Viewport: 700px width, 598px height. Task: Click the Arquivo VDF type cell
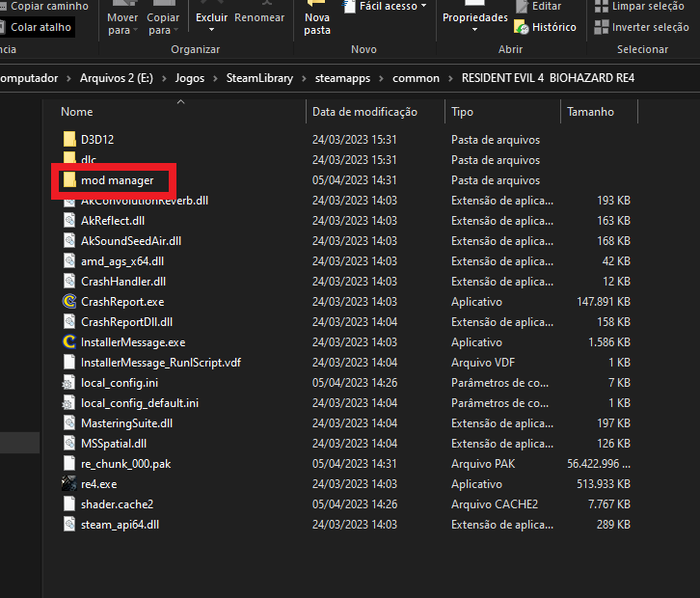point(483,363)
